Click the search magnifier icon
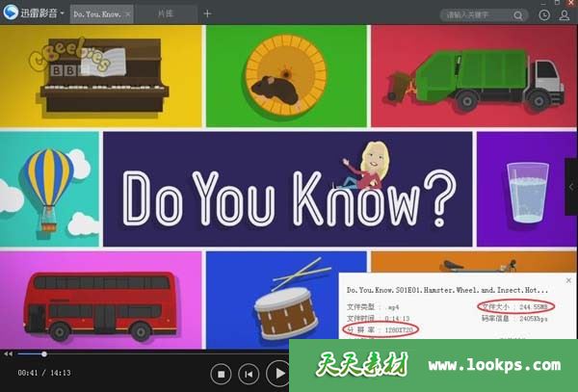This screenshot has height=392, width=578. pyautogui.click(x=520, y=15)
